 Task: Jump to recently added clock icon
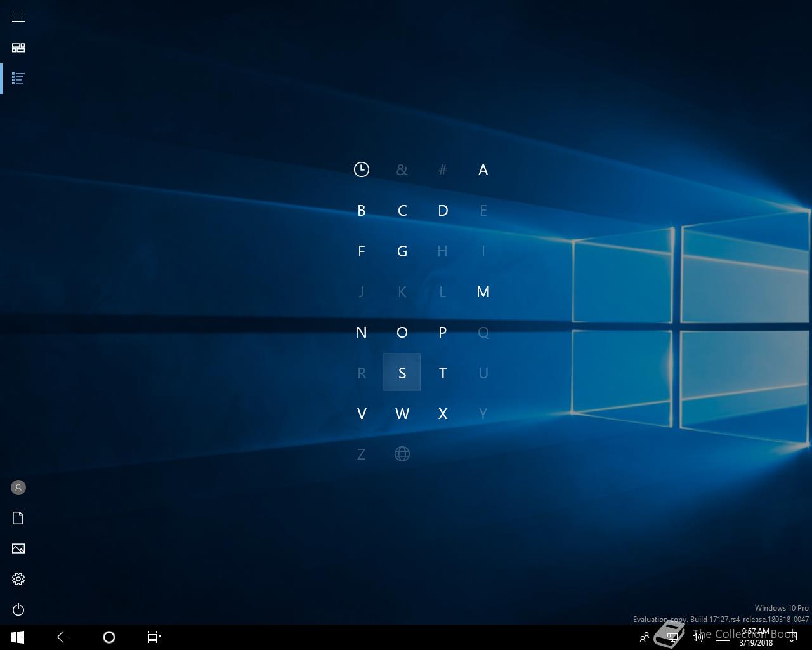(362, 169)
